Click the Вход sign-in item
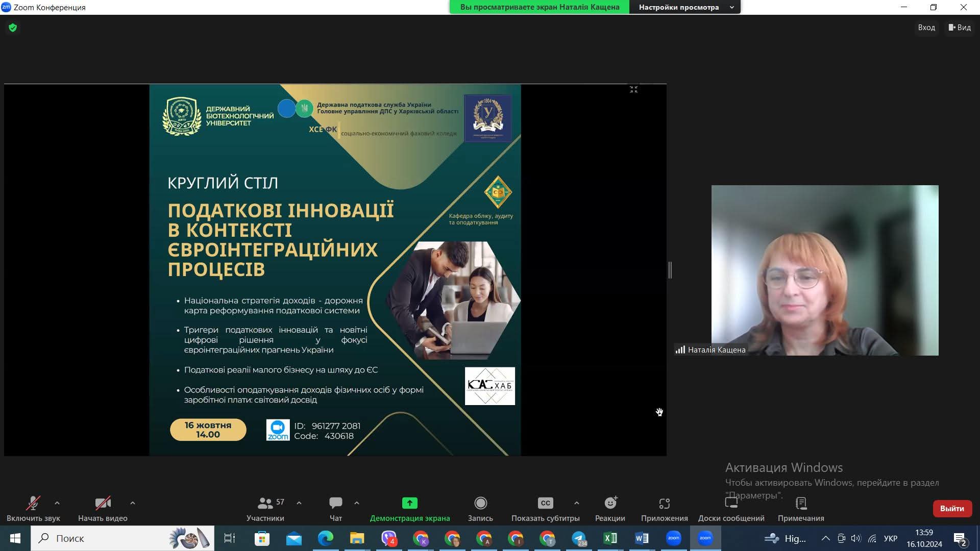 926,28
